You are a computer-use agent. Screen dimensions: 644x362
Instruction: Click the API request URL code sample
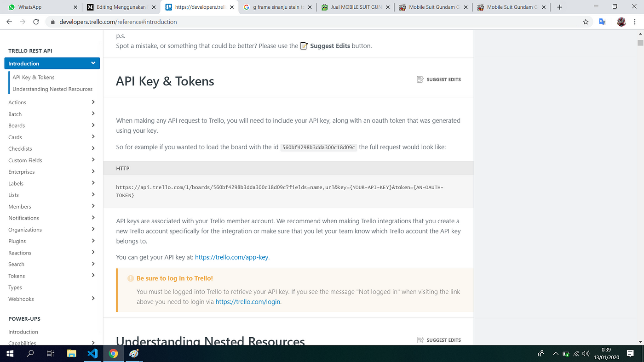pos(280,192)
